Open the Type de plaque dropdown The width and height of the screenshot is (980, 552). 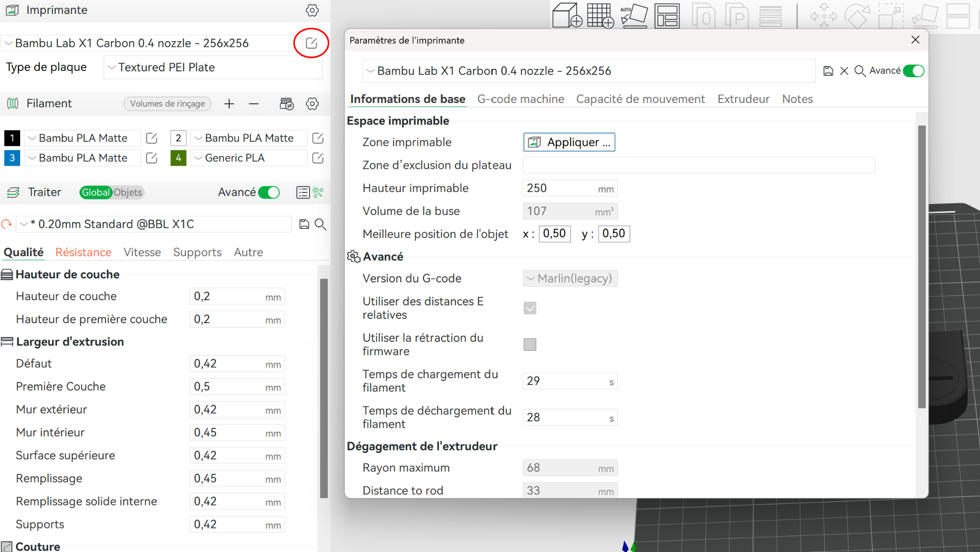point(213,68)
